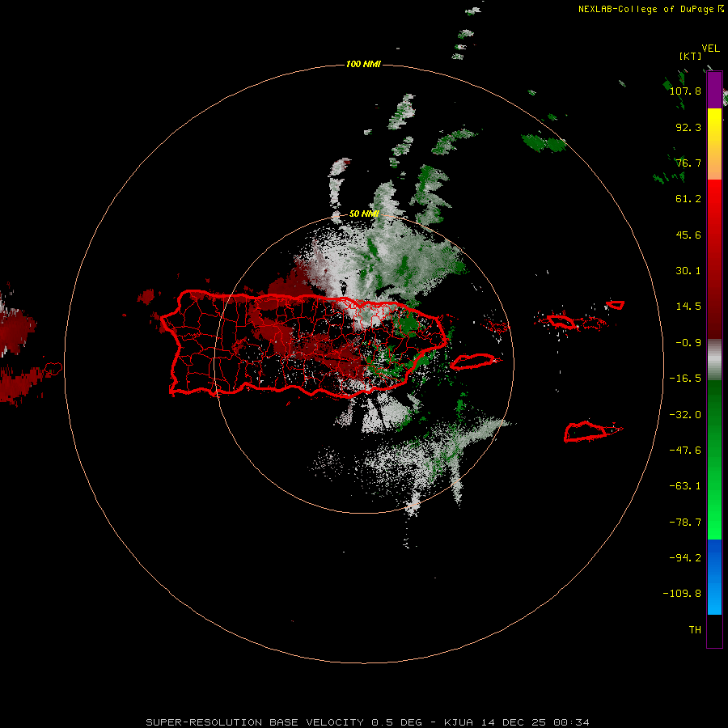Select the 45.6 scale value
The width and height of the screenshot is (728, 728).
(x=688, y=235)
